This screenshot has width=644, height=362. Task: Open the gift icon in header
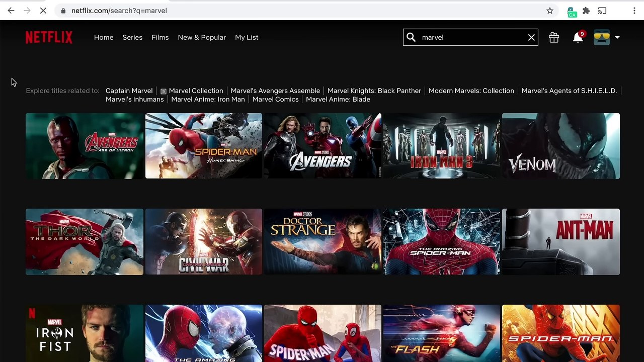pyautogui.click(x=554, y=37)
